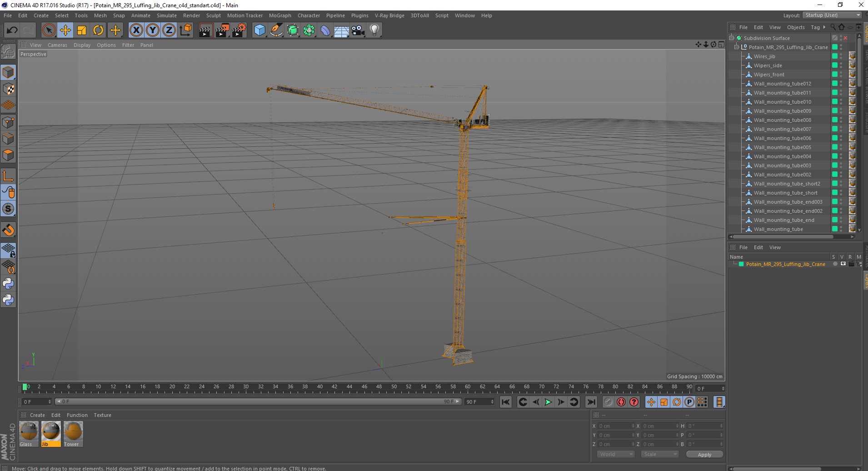868x471 pixels.
Task: Render the active view
Action: point(205,30)
